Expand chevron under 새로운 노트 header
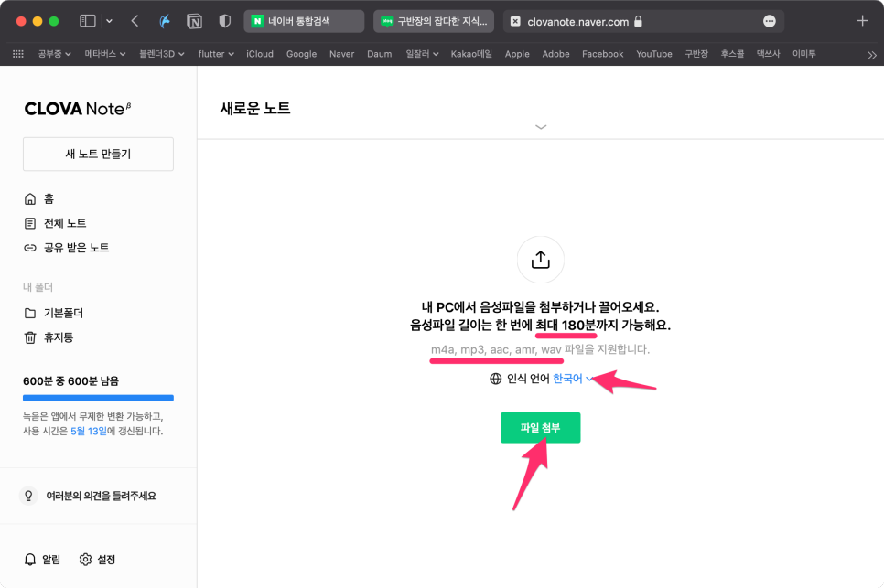884x588 pixels. click(541, 127)
